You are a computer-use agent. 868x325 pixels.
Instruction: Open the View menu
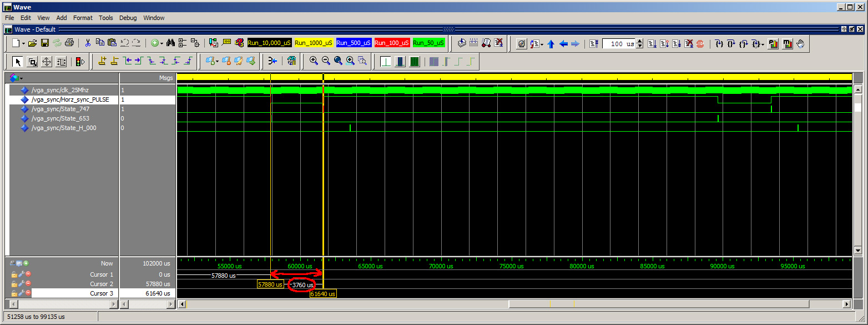(x=43, y=18)
